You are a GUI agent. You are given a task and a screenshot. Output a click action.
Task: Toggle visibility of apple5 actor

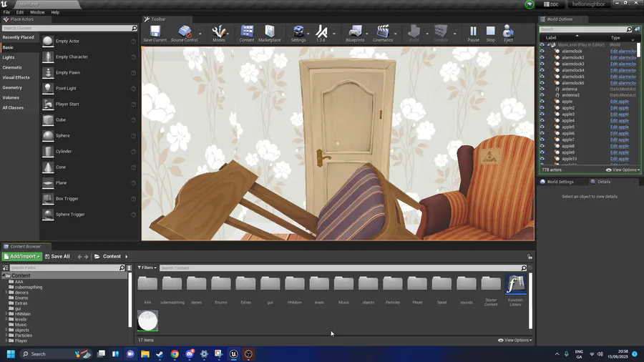pos(542,127)
